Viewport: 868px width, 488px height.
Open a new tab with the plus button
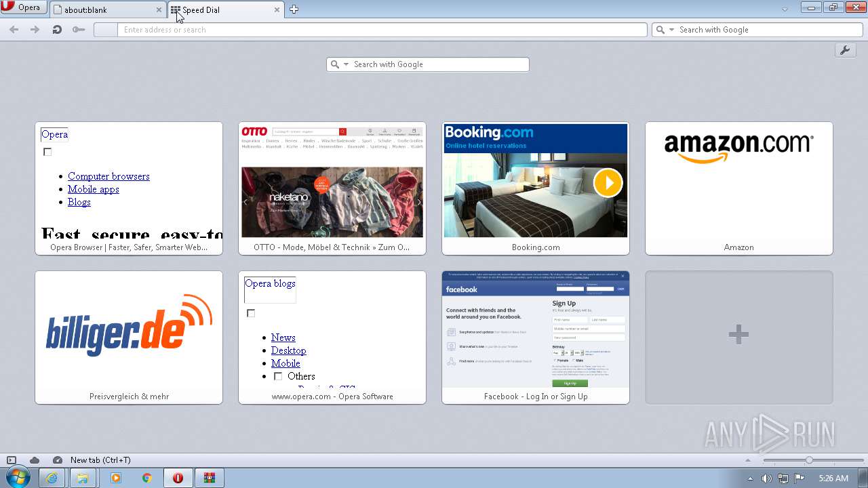click(x=294, y=9)
